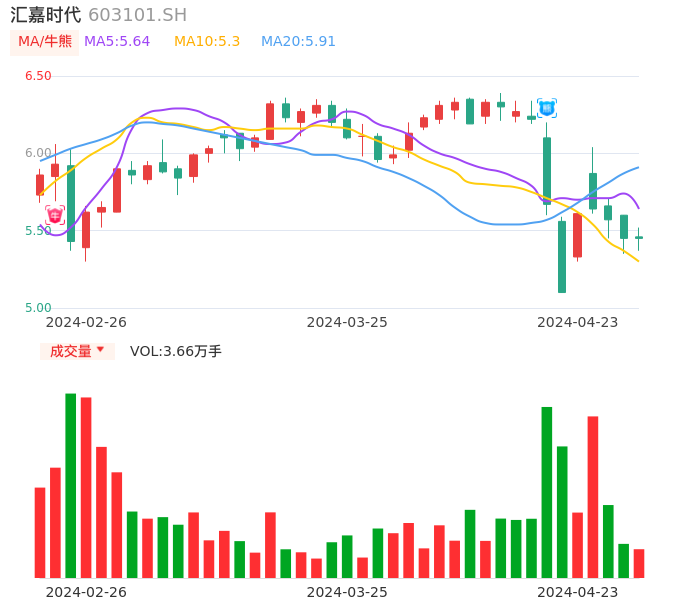Click the blue bear marker icon
The height and width of the screenshot is (606, 686).
tap(546, 107)
